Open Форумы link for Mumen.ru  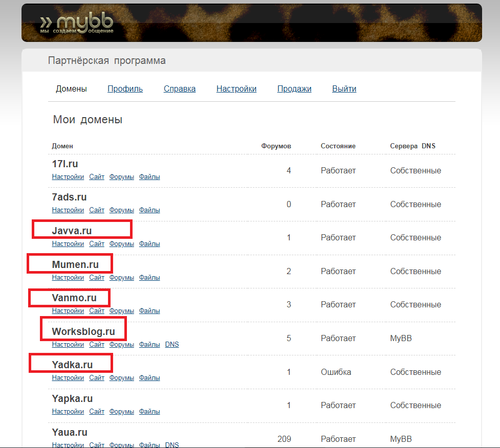point(121,278)
